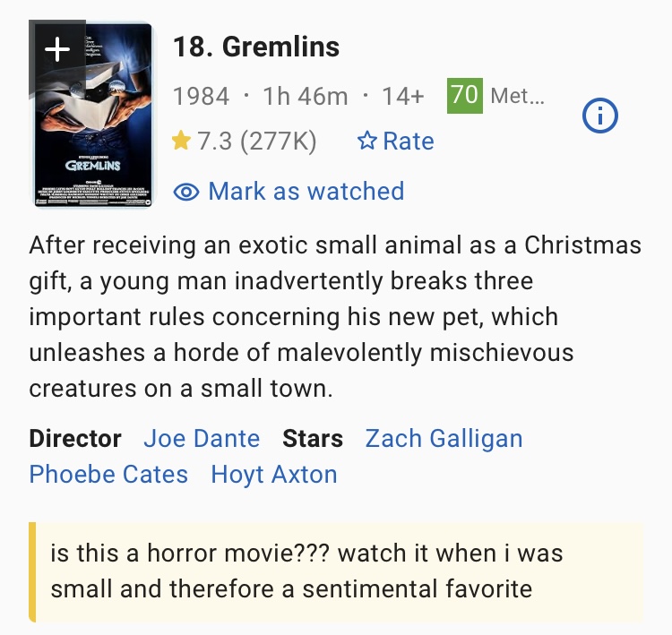672x635 pixels.
Task: Open the green 70 Metascore badge
Action: coord(464,96)
